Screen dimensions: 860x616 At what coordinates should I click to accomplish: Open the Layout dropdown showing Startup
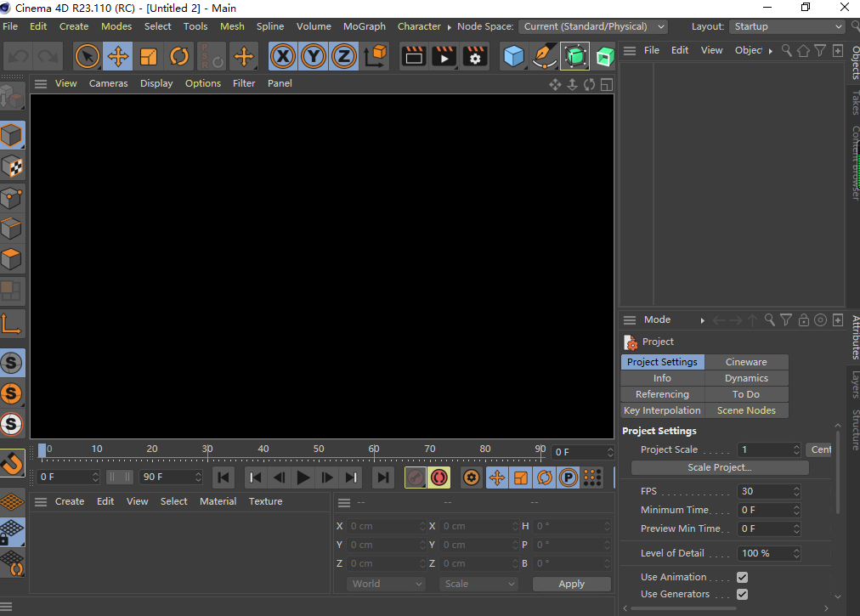coord(786,26)
